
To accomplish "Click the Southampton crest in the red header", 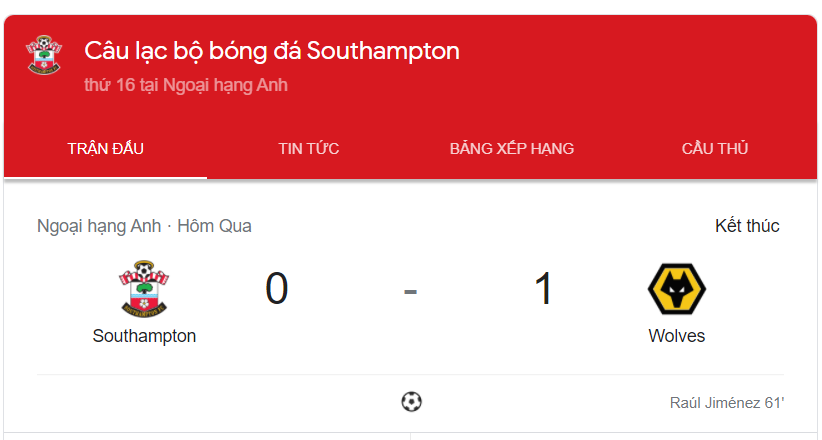I will [x=44, y=55].
